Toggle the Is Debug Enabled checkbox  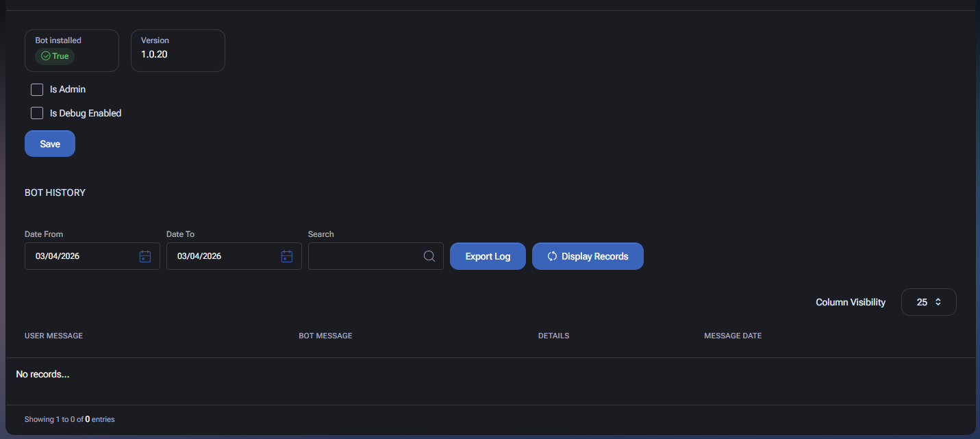pos(37,113)
